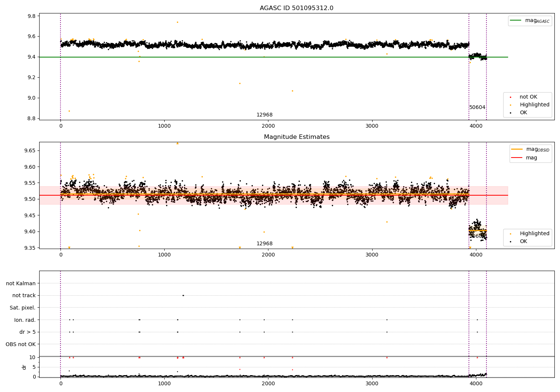This screenshot has height=392, width=560.
Task: Click the 'OBS not OK' y-axis label
Action: pyautogui.click(x=21, y=344)
